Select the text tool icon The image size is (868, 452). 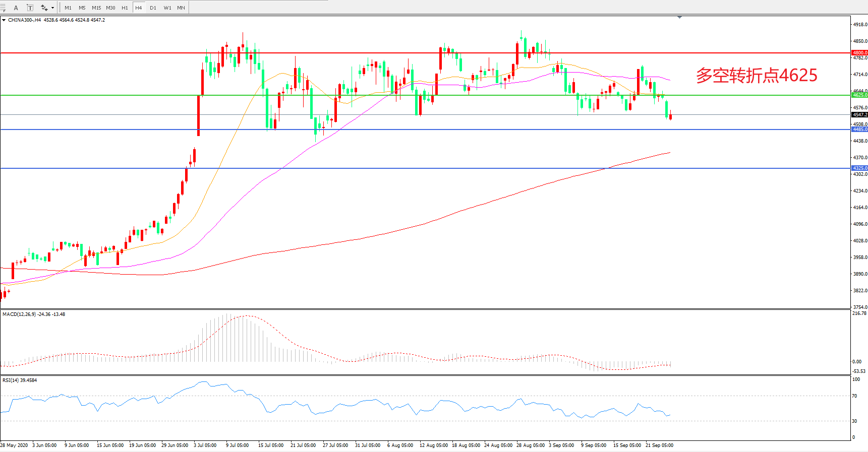tap(16, 8)
